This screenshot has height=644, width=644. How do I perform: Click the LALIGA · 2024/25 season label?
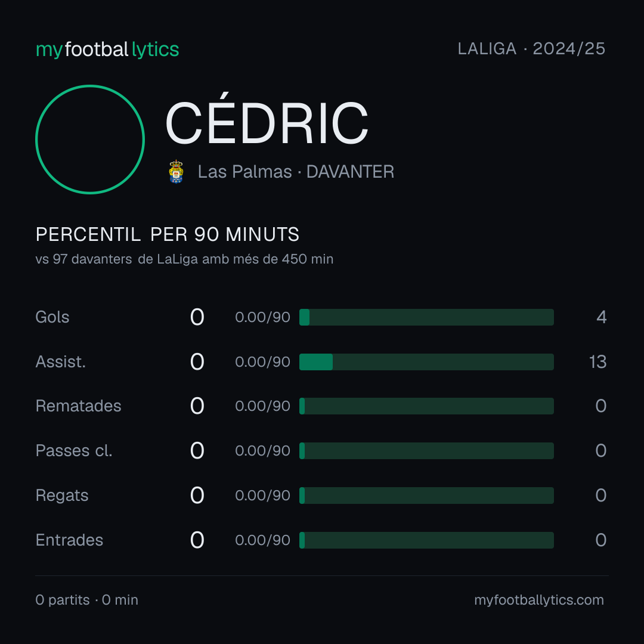531,49
